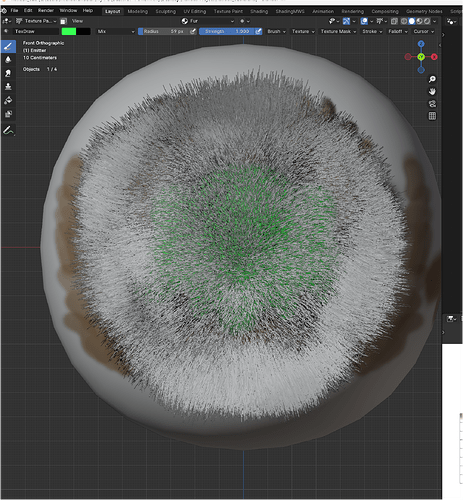Click the green primary color swatch

pos(69,31)
